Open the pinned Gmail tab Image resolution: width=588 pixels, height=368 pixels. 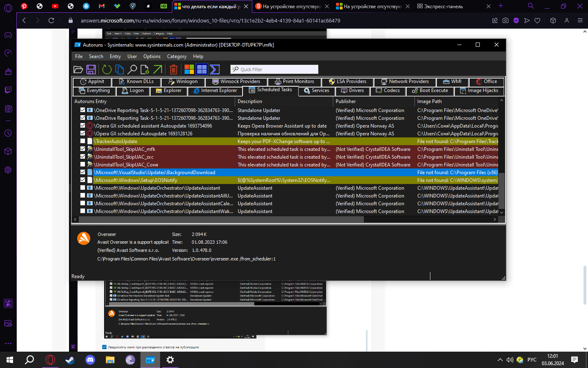(102, 6)
